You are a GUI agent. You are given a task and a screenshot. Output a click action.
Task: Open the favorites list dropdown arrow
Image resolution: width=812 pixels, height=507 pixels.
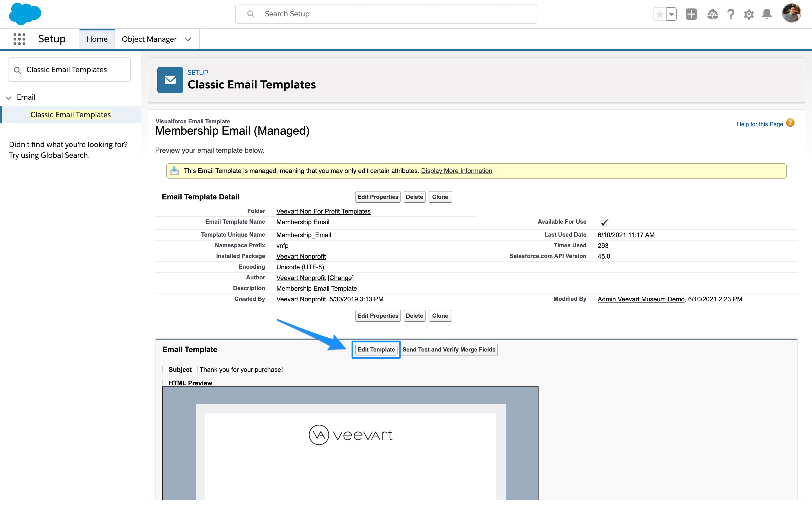point(671,14)
